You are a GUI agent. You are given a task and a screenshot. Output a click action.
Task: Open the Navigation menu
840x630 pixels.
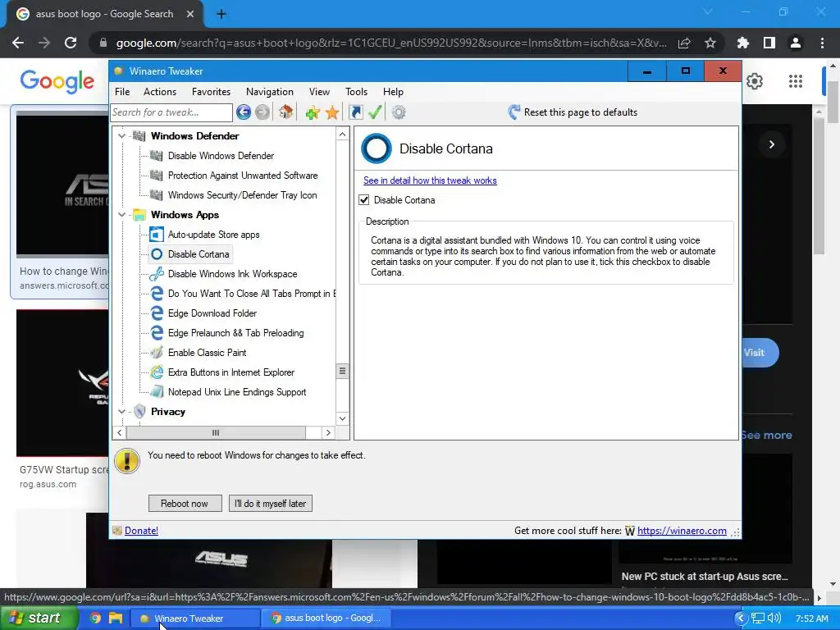tap(269, 92)
